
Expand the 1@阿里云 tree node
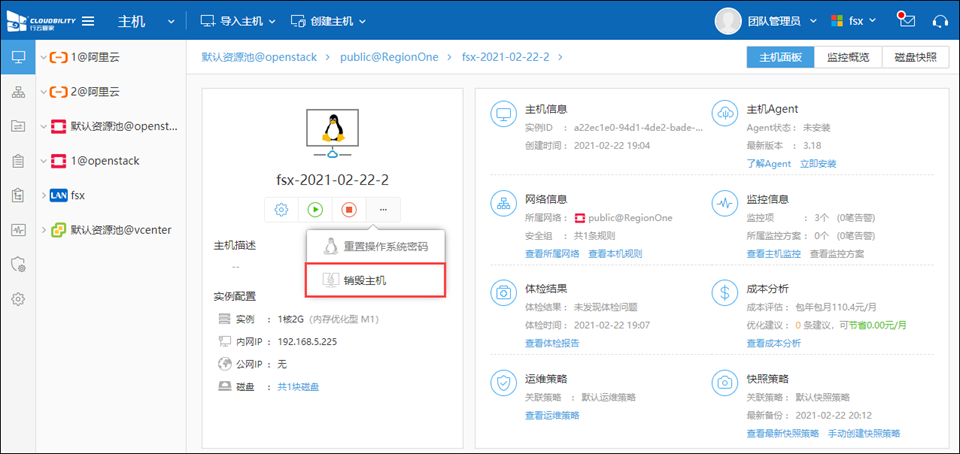43,58
